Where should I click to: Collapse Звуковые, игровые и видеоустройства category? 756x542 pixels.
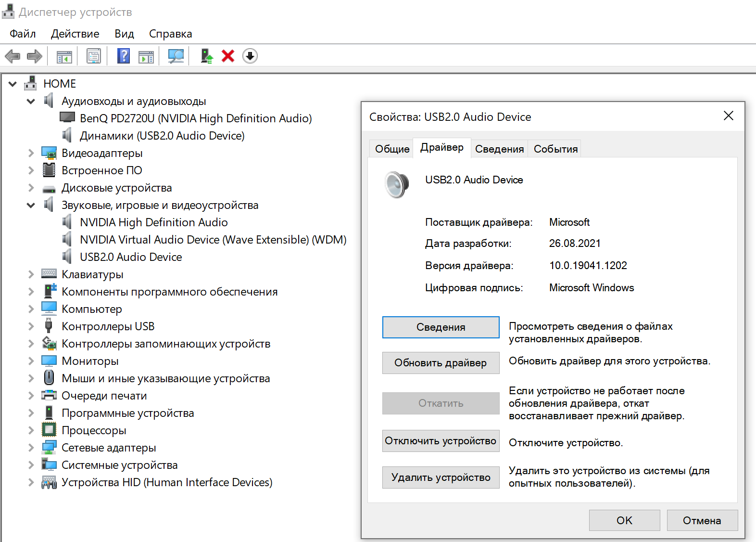(31, 206)
